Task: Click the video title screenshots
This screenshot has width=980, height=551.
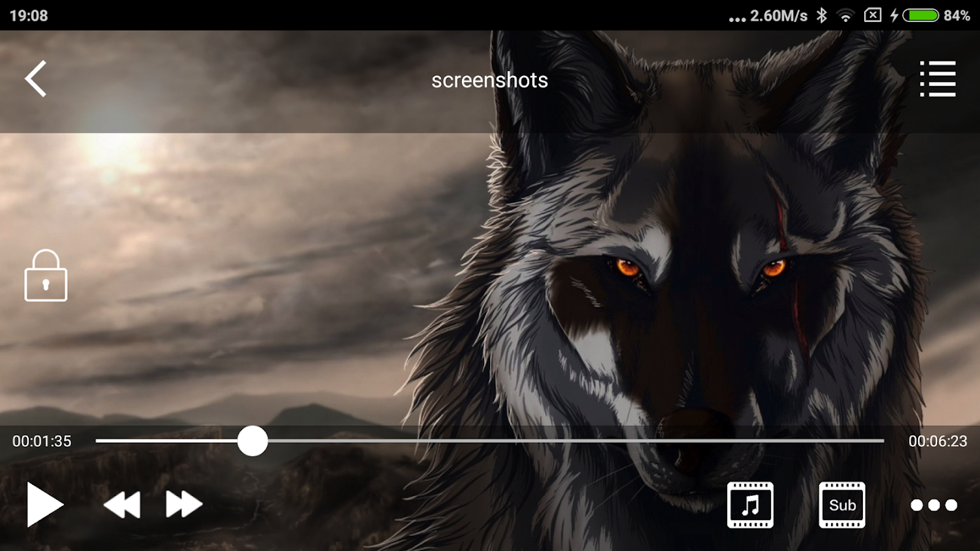Action: [x=490, y=81]
